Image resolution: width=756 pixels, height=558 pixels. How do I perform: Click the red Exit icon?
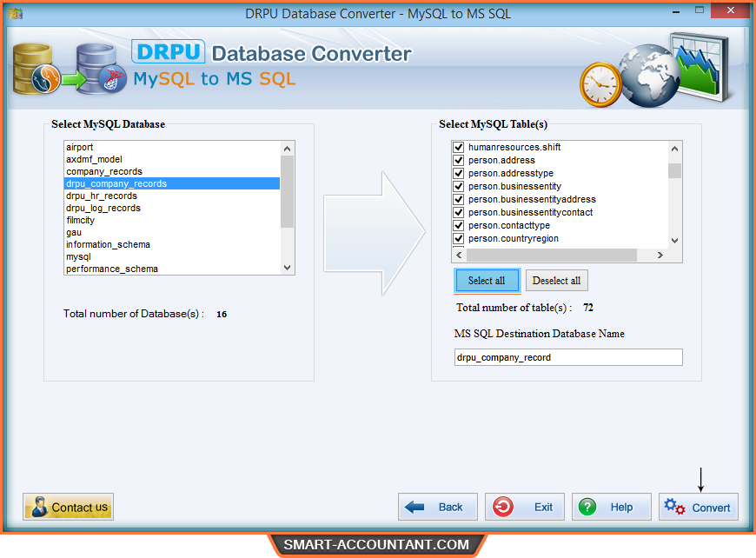click(x=503, y=507)
